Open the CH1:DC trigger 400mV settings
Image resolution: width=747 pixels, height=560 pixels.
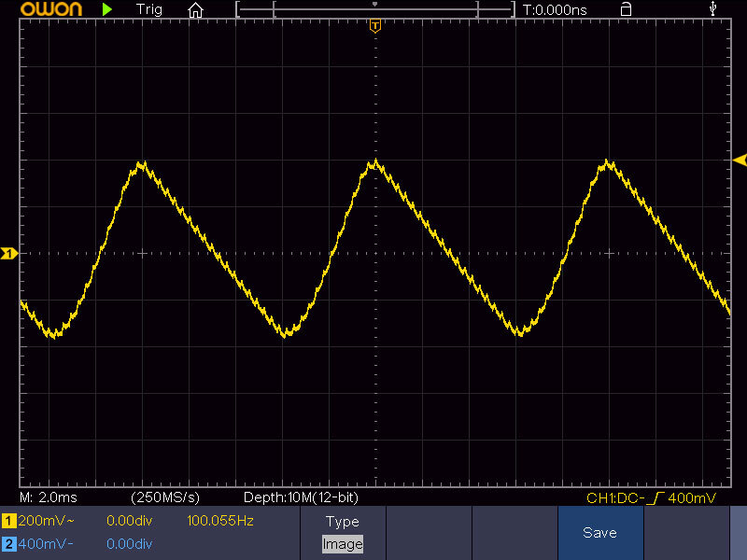[x=651, y=498]
